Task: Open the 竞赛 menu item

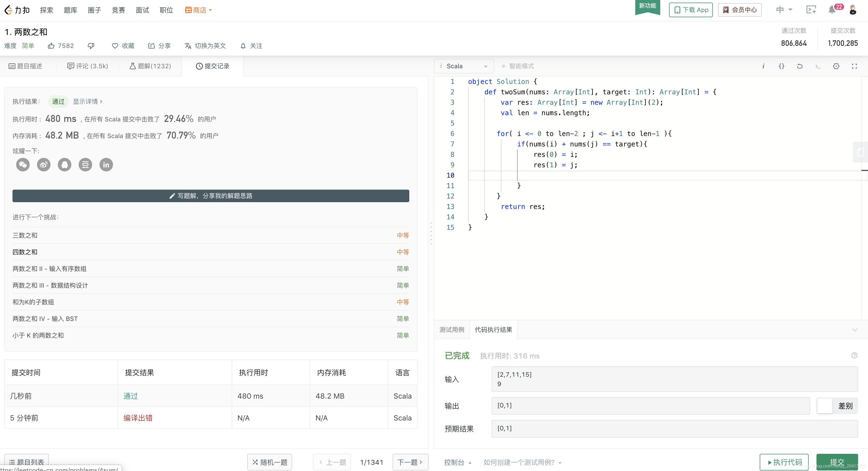Action: pyautogui.click(x=118, y=10)
